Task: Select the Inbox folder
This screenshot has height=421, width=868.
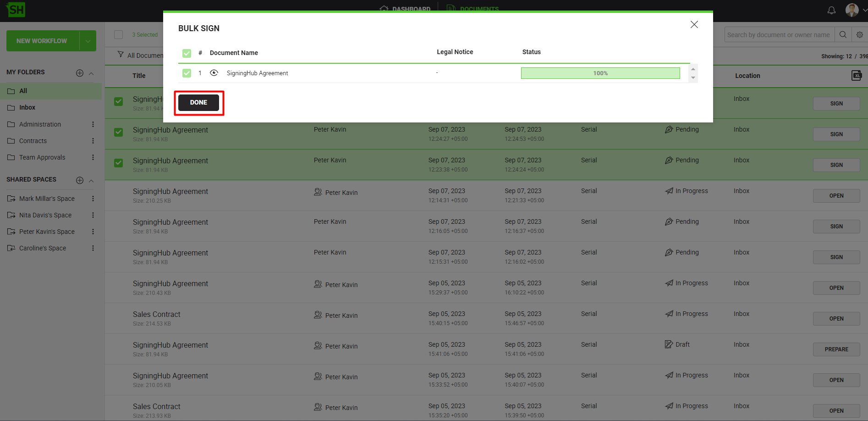Action: pyautogui.click(x=27, y=107)
